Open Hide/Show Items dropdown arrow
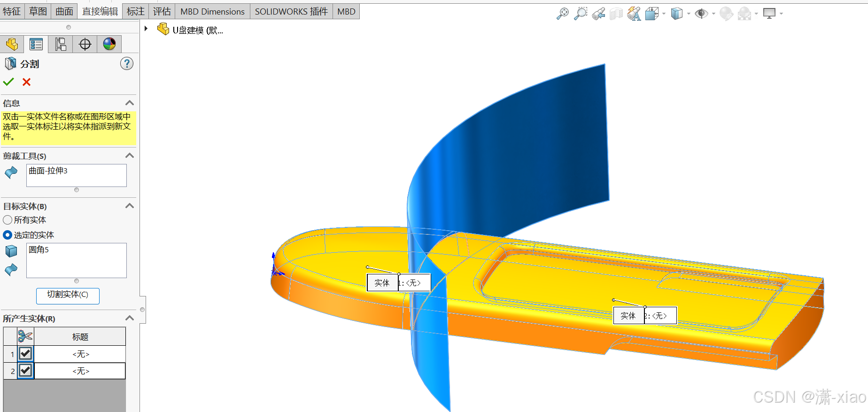The width and height of the screenshot is (868, 412). tap(713, 14)
